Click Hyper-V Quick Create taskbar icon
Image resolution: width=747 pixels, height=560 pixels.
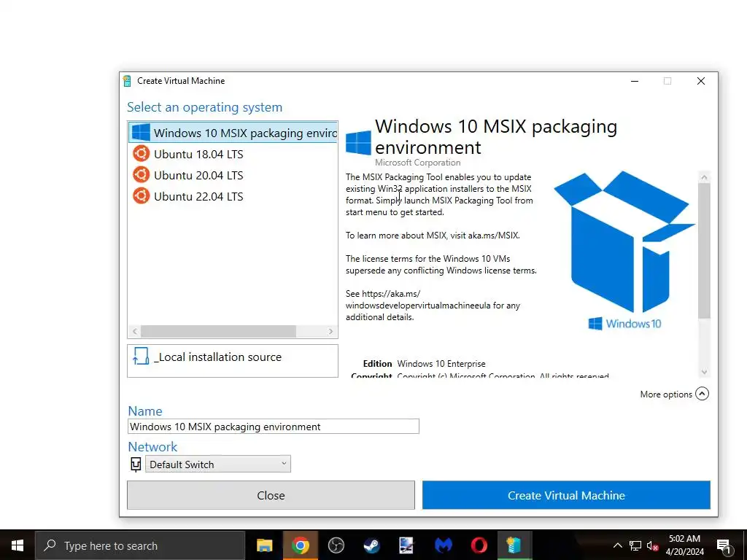point(514,545)
